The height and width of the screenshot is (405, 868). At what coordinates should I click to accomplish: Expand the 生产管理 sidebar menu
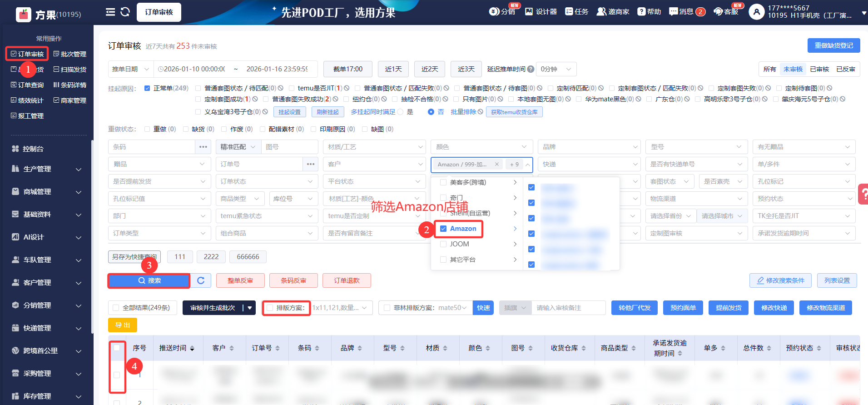point(47,169)
